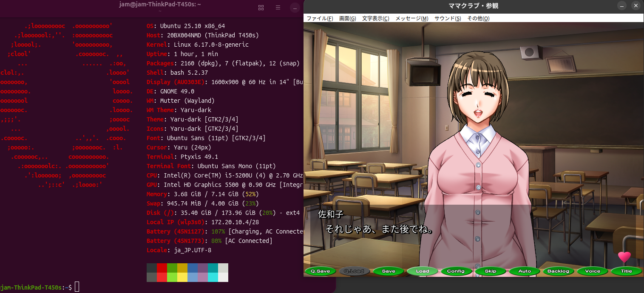Viewport: 644px width, 293px height.
Task: Click the WM value Mutter (Wayland)
Action: point(187,101)
